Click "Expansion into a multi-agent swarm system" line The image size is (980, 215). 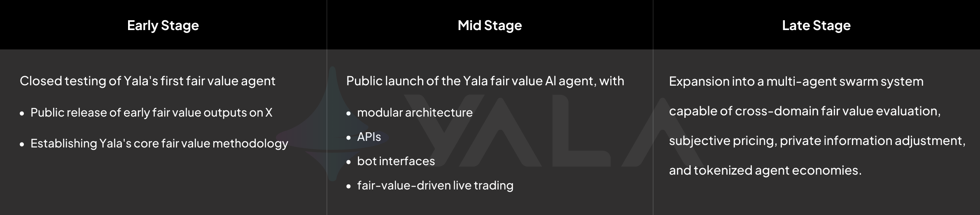[x=796, y=82]
